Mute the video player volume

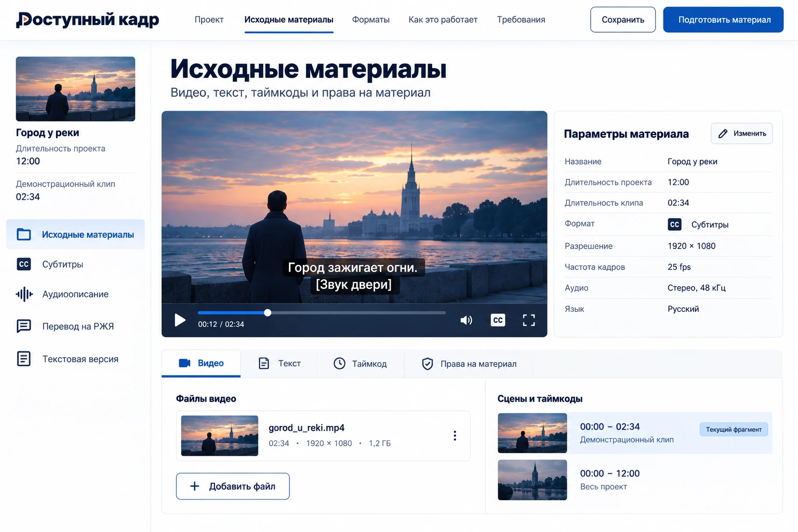point(466,320)
